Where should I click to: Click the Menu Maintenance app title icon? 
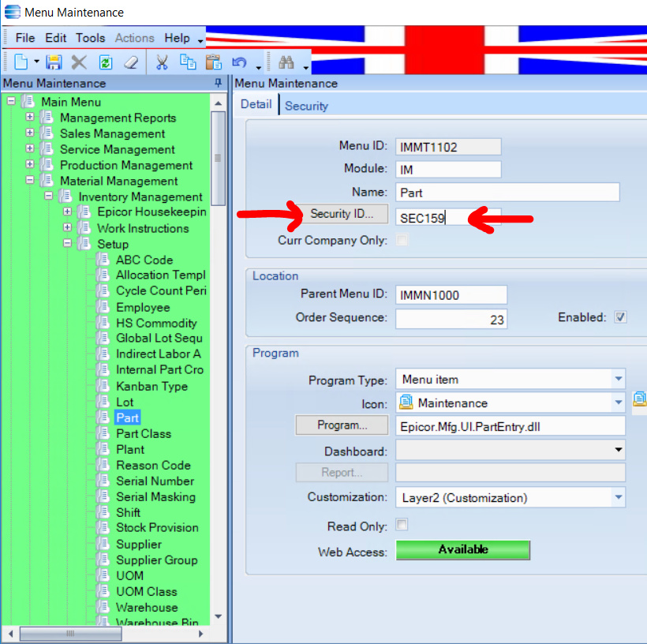pos(12,12)
